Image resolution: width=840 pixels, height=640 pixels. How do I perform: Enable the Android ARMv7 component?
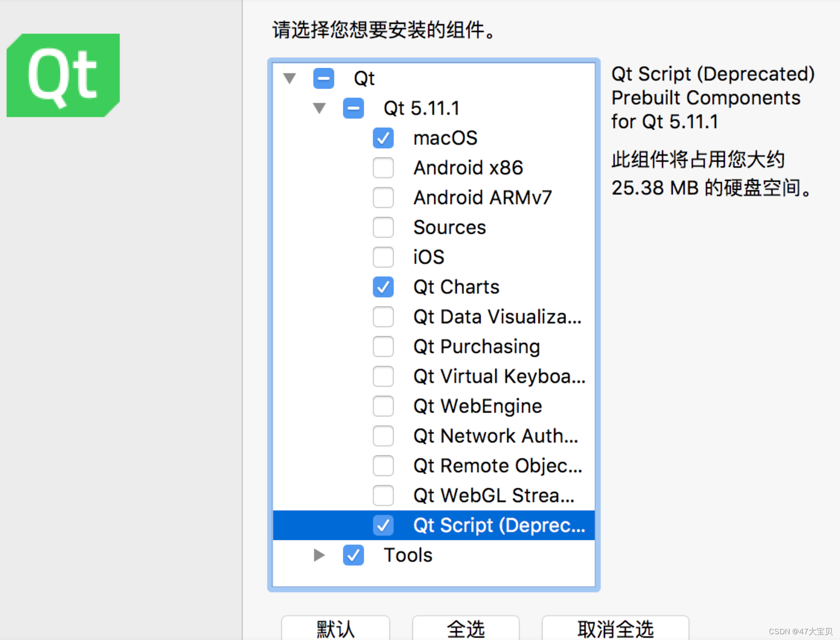[x=383, y=198]
